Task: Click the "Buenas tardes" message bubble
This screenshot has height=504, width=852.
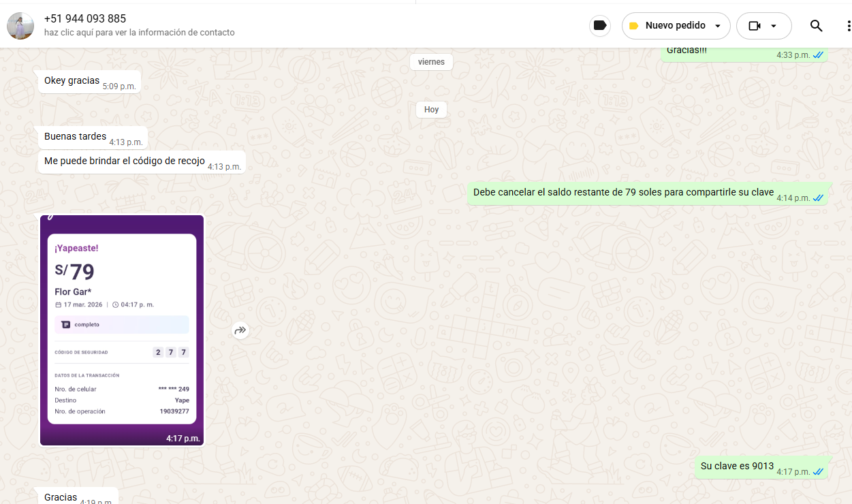Action: tap(75, 137)
